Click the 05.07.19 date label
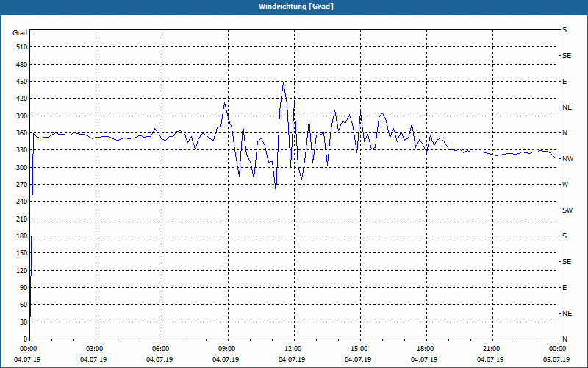This screenshot has width=588, height=368. 556,360
